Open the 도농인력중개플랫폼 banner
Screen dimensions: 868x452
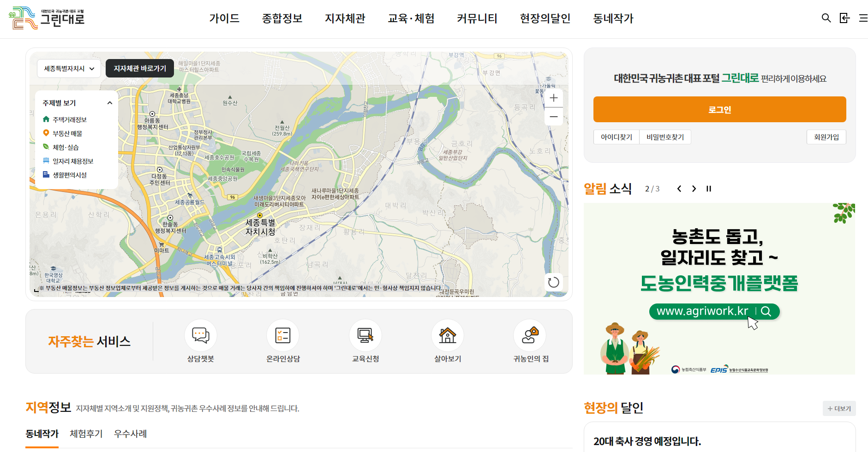pos(719,288)
